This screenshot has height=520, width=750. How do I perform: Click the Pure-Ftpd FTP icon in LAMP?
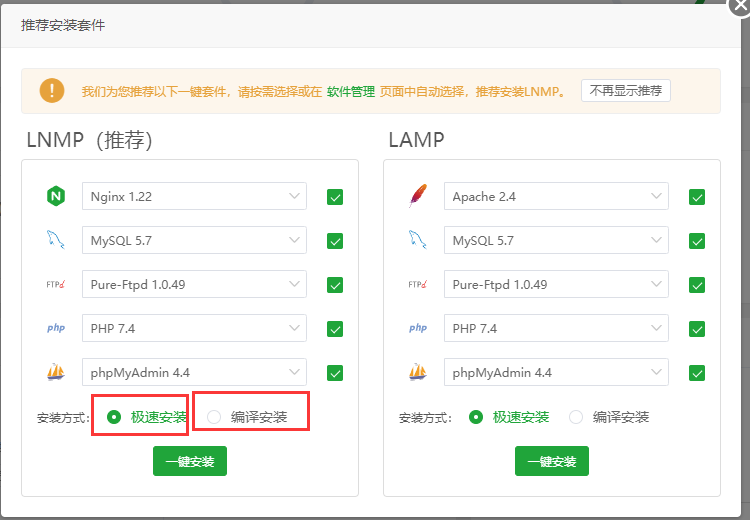coord(418,284)
